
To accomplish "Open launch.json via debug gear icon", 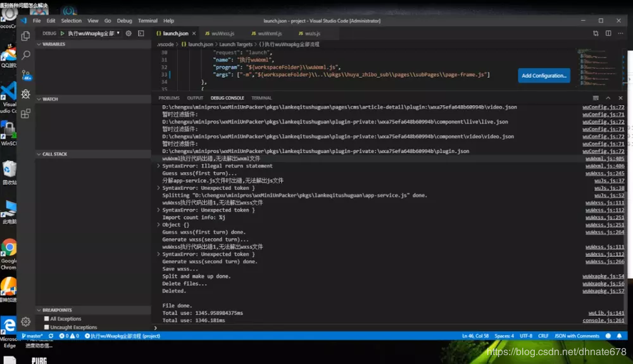I will (x=128, y=33).
